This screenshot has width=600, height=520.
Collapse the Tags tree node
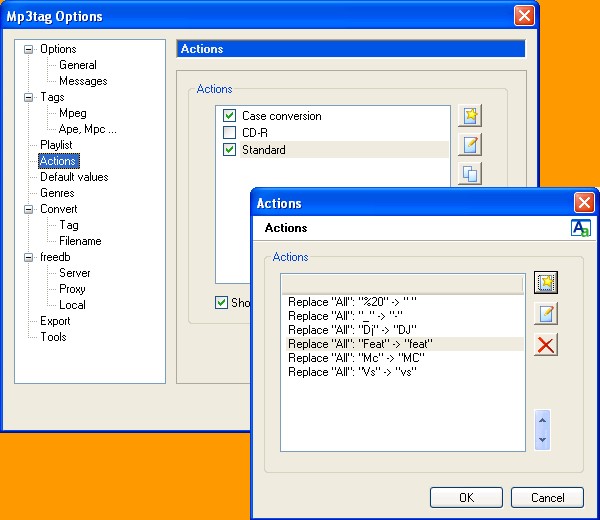point(29,97)
